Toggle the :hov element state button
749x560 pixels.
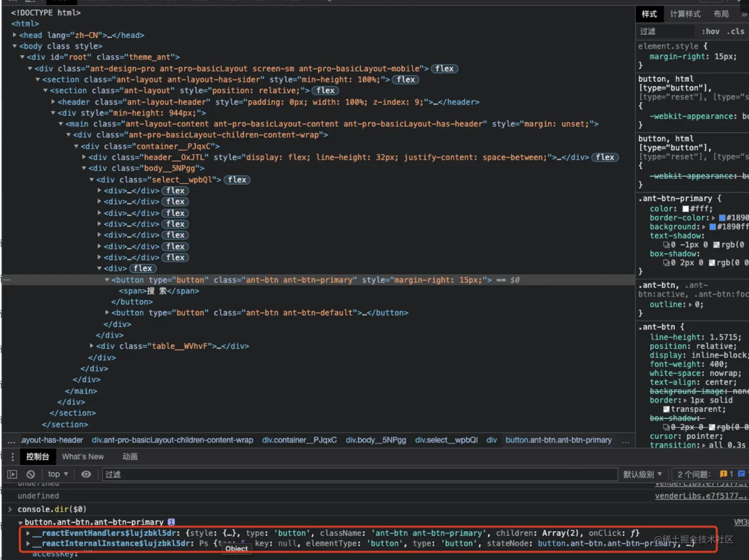pyautogui.click(x=710, y=31)
